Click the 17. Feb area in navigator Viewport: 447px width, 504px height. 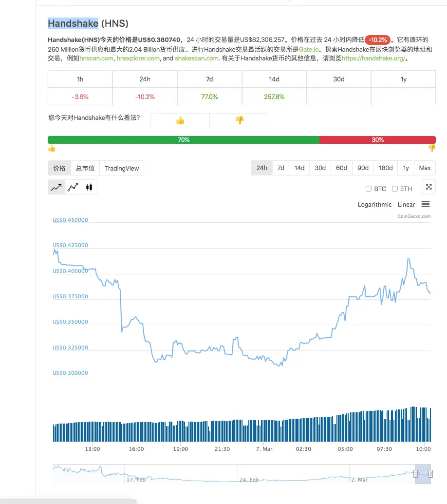(136, 479)
